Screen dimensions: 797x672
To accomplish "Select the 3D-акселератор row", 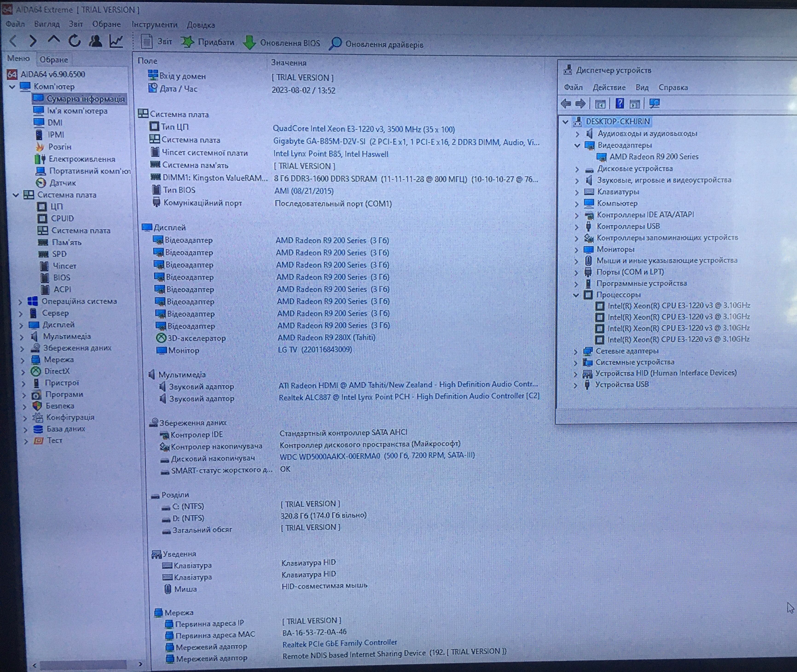I will (x=266, y=338).
